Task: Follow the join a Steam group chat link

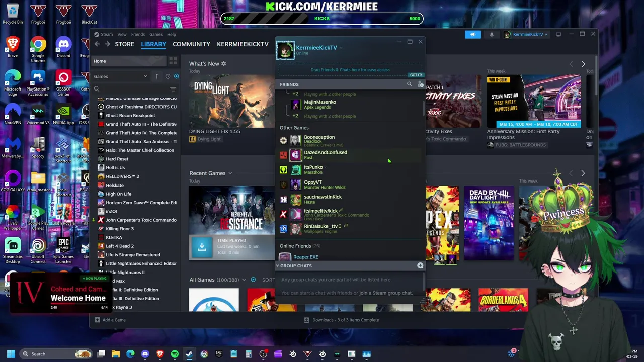Action: pos(386,293)
